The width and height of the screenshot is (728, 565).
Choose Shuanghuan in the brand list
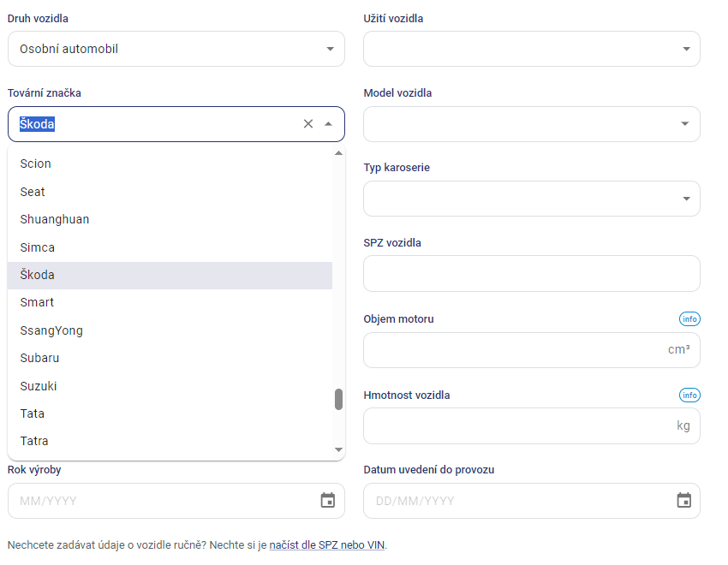[x=170, y=219]
